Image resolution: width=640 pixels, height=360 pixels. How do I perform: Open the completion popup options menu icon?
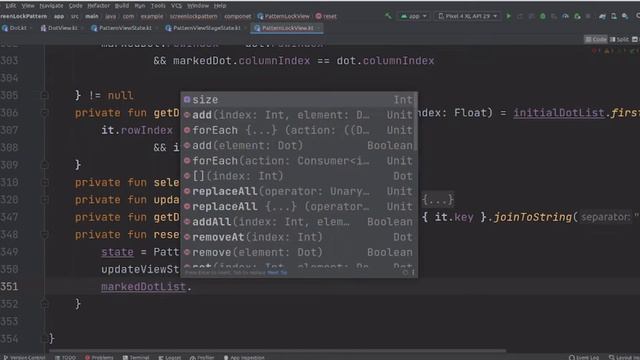413,273
